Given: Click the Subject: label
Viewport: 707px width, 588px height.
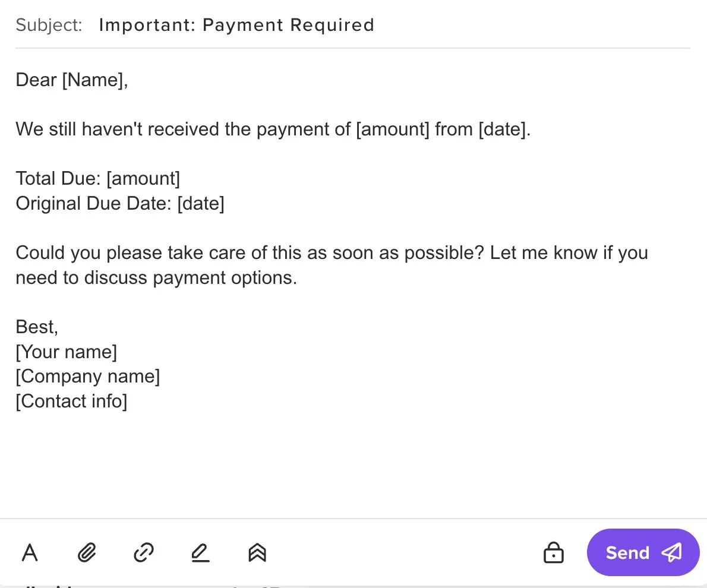Looking at the screenshot, I should [48, 25].
